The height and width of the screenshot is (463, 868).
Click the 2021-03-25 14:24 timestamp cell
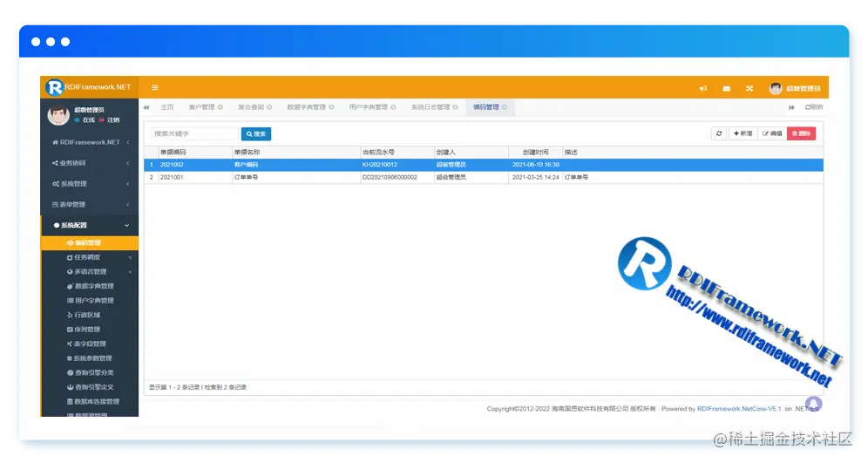point(535,178)
